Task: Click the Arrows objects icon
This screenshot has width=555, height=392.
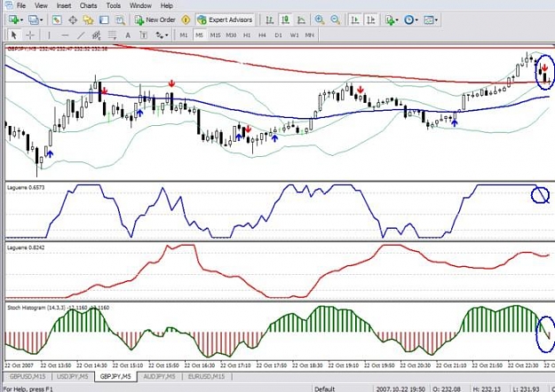Action: [x=160, y=35]
